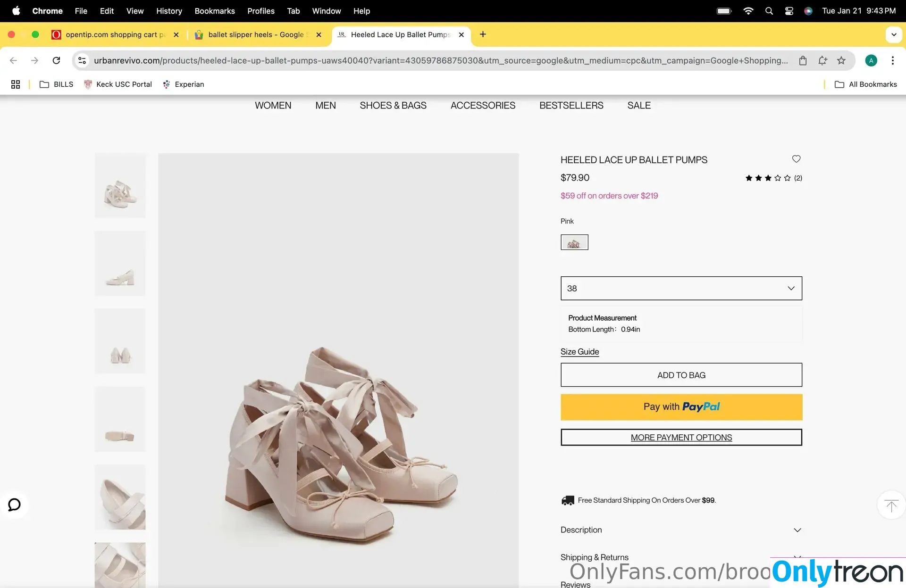Open the chat bubble support icon
Screen dimensions: 906x588
(x=15, y=505)
